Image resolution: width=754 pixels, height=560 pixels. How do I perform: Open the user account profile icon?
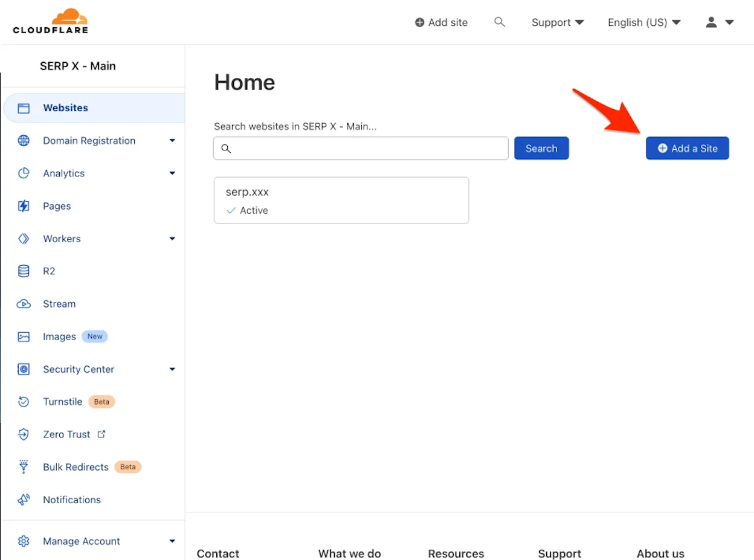711,22
